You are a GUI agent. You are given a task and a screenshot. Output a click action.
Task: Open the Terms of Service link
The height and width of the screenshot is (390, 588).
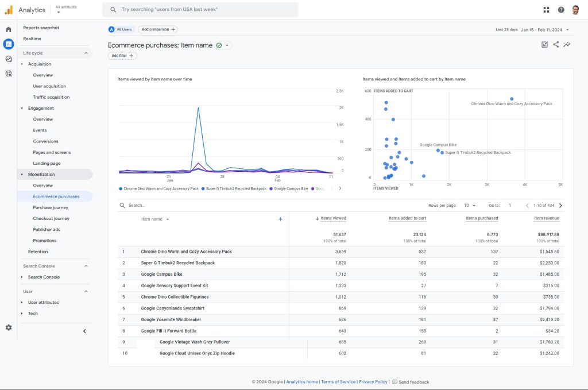pyautogui.click(x=338, y=382)
